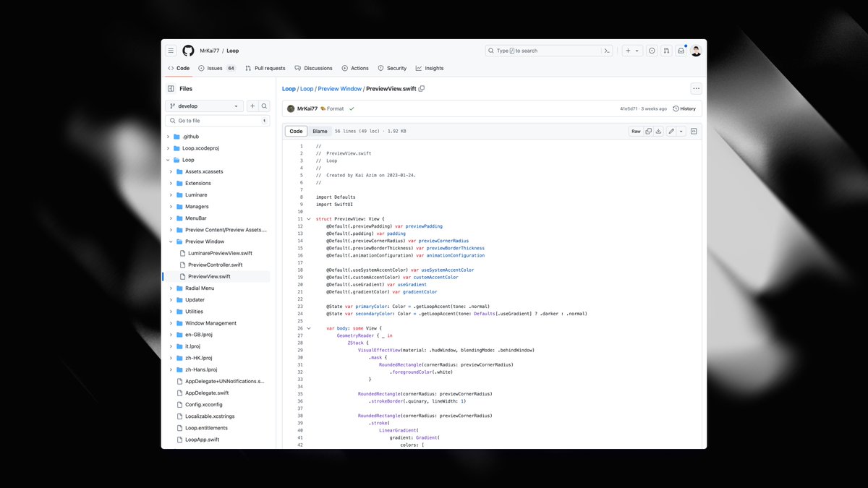Open AppDelegate.swift in file tree
Image resolution: width=868 pixels, height=488 pixels.
(207, 393)
